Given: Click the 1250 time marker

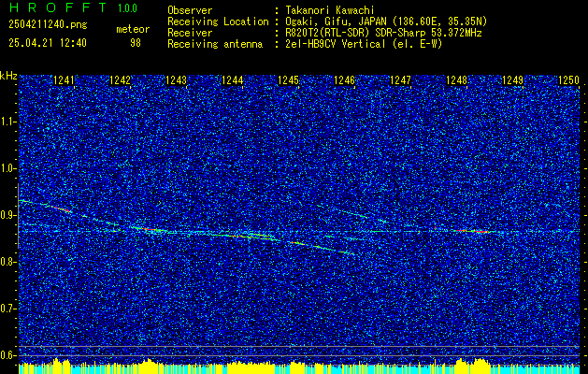Looking at the screenshot, I should pos(568,80).
